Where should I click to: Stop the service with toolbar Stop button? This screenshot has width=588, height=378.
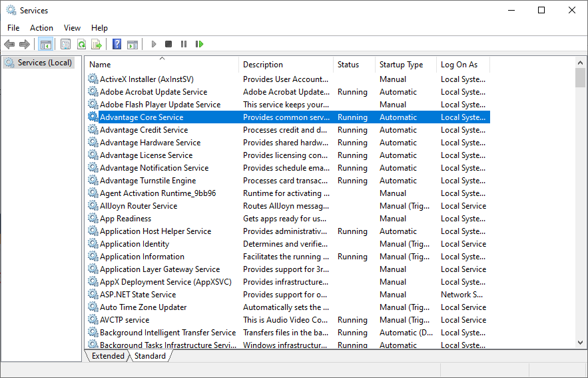click(x=168, y=44)
